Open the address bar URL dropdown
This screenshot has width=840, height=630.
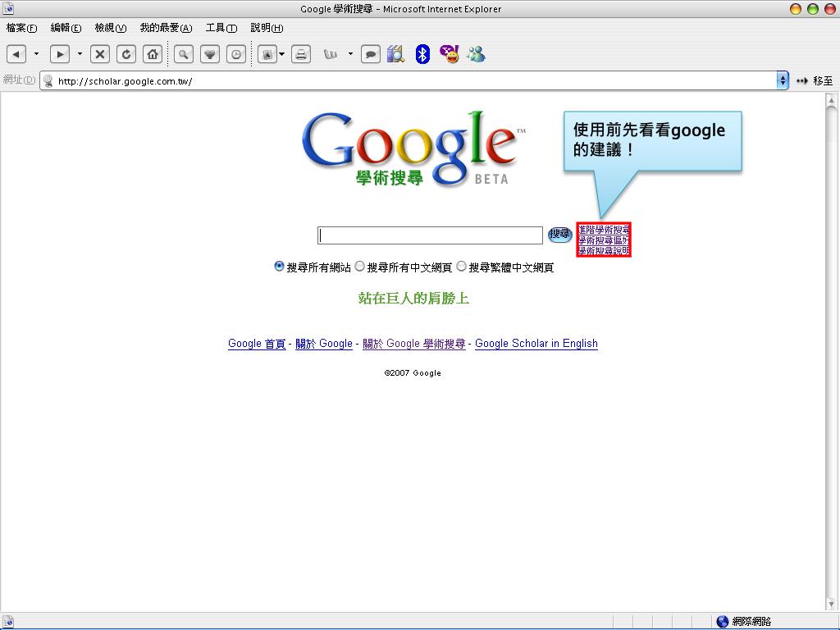coord(783,81)
